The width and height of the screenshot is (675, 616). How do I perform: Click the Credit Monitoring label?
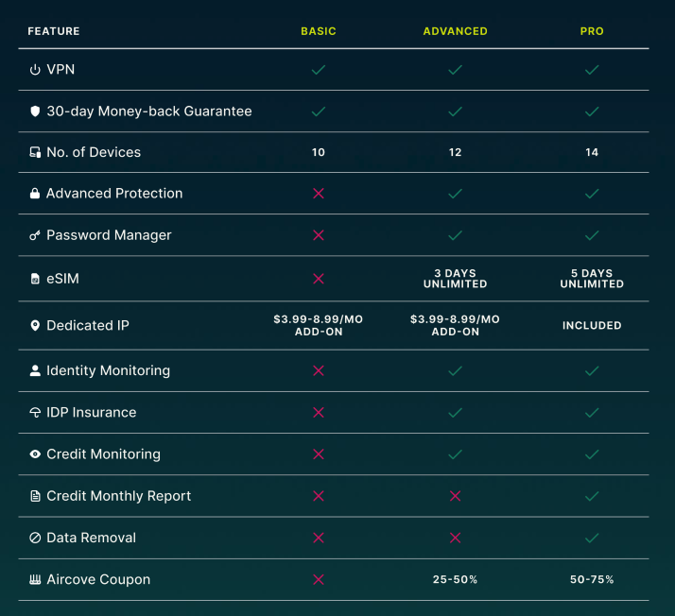pyautogui.click(x=103, y=454)
